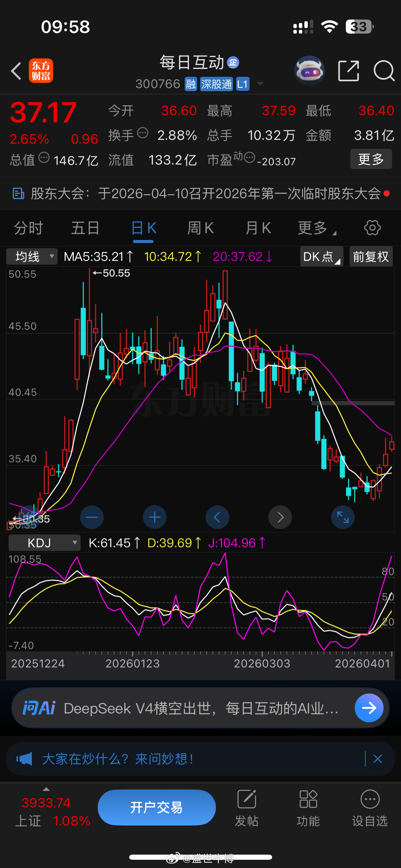This screenshot has height=868, width=401.
Task: Tap MA5:35.21 moving average value
Action: coord(98,256)
